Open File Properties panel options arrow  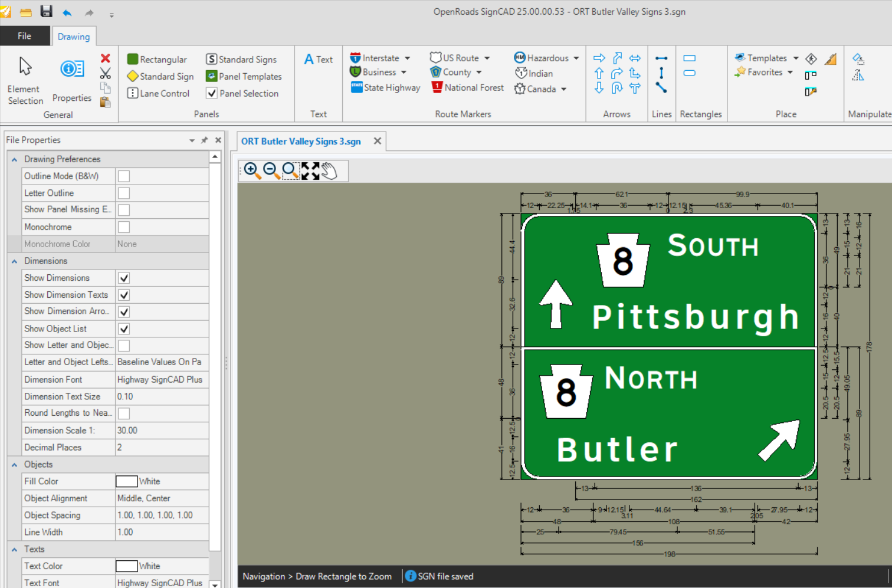coord(192,140)
